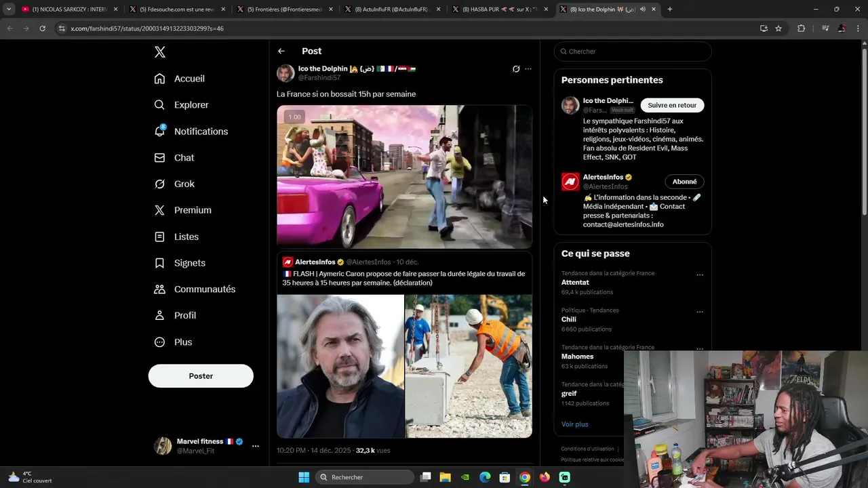Viewport: 868px width, 488px height.
Task: Open the browser extensions puzzle icon
Action: tap(801, 28)
